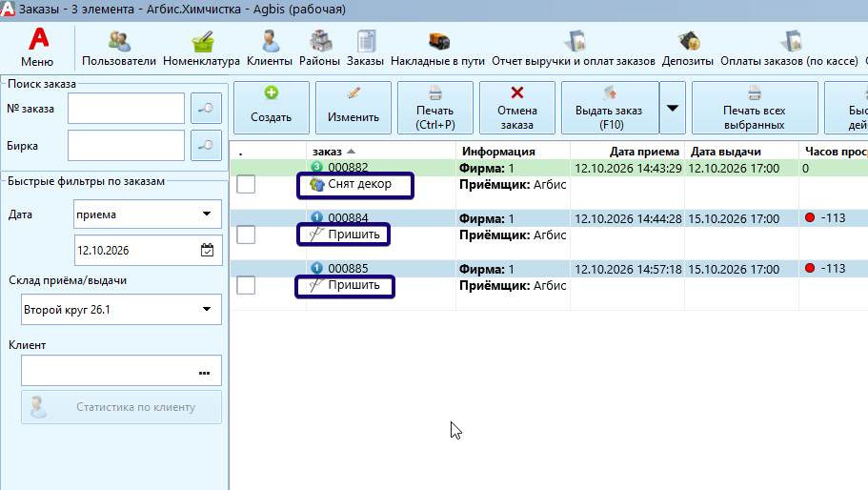
Task: Click the blue status icon of order 000885
Action: [x=316, y=268]
